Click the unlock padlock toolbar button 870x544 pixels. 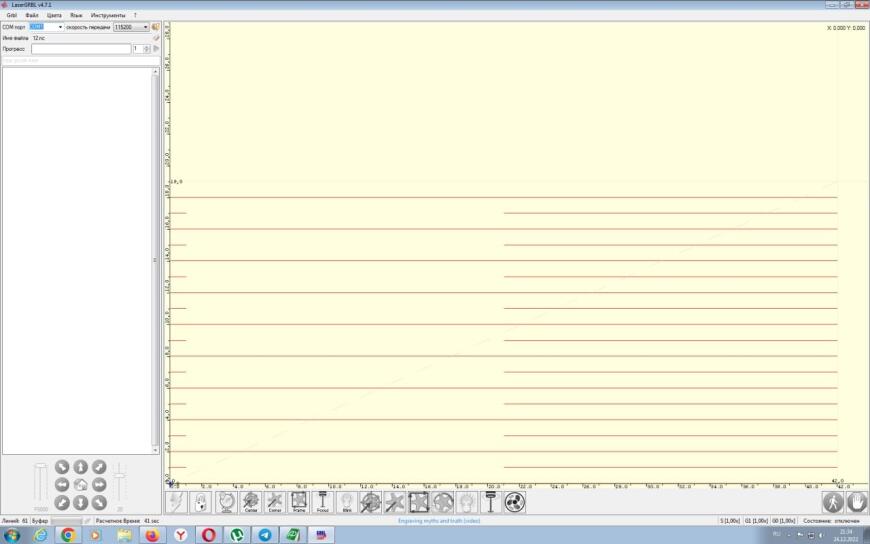coord(201,502)
